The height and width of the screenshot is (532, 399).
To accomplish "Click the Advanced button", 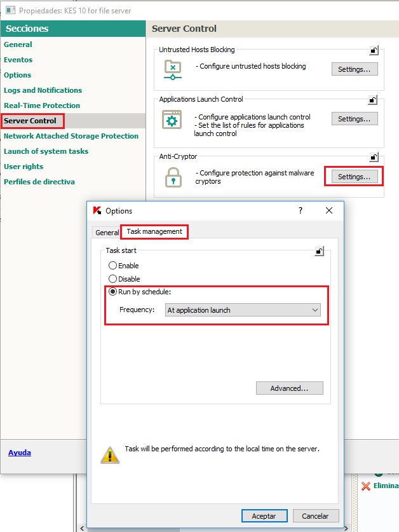I will (290, 388).
